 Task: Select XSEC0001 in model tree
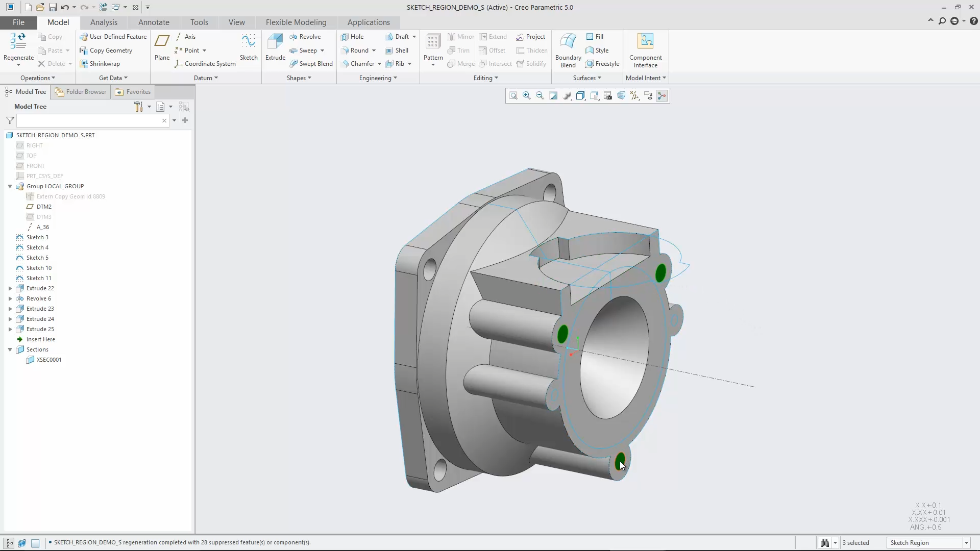[49, 360]
